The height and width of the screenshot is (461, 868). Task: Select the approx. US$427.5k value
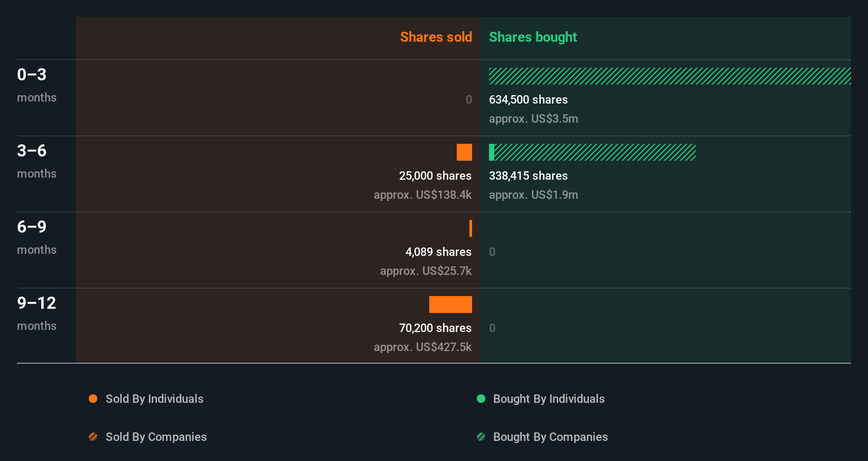tap(422, 347)
